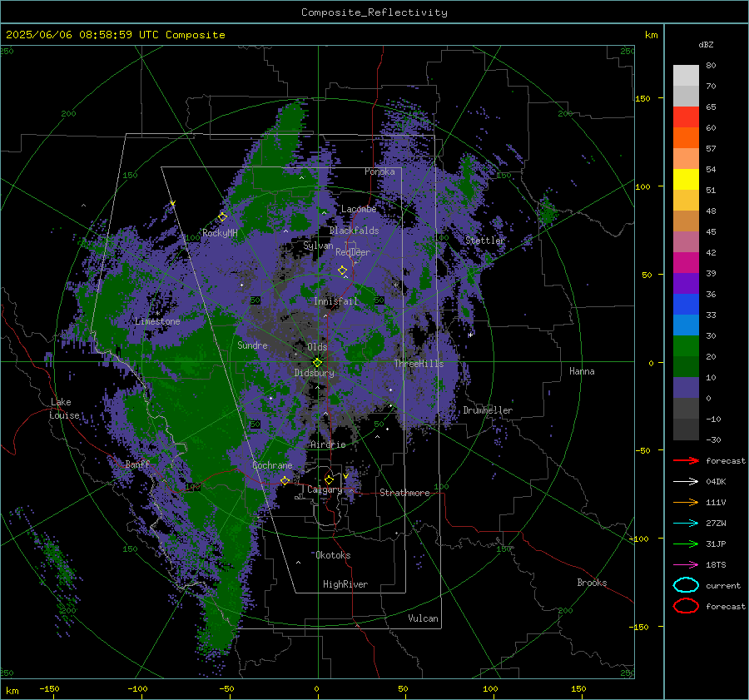Screen dimensions: 749x700
Task: Click the cyan 'current' ellipse symbol
Action: (686, 585)
